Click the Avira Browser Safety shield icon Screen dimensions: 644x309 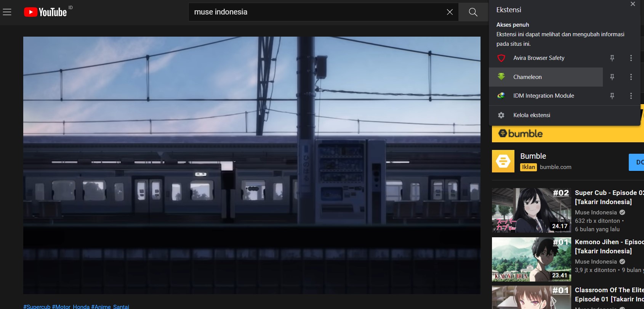501,58
